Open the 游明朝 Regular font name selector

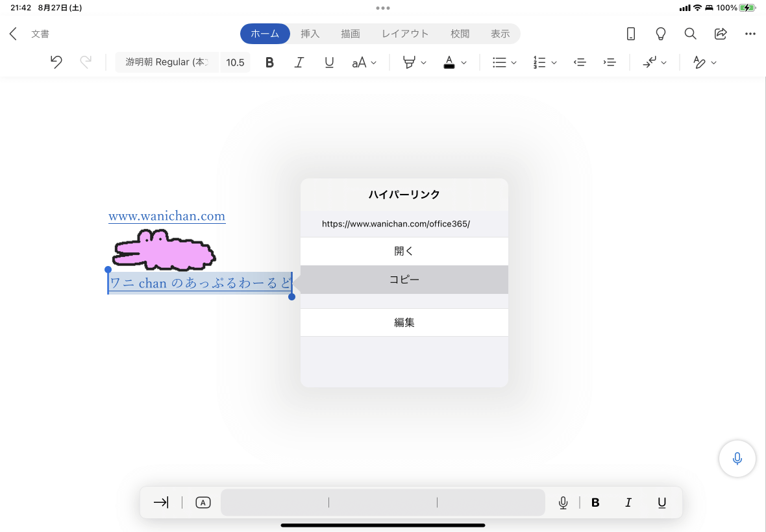[167, 62]
